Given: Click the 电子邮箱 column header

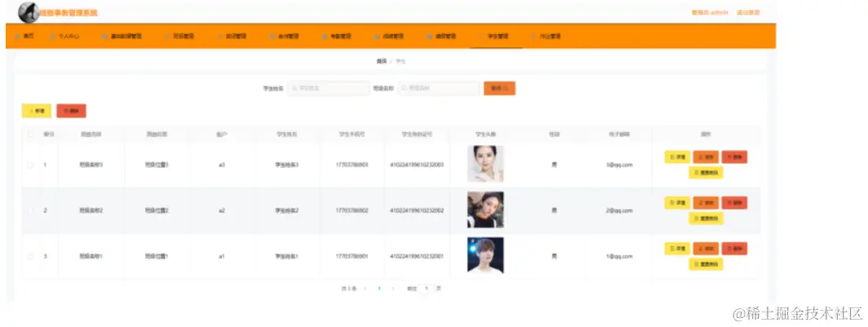Looking at the screenshot, I should 619,134.
